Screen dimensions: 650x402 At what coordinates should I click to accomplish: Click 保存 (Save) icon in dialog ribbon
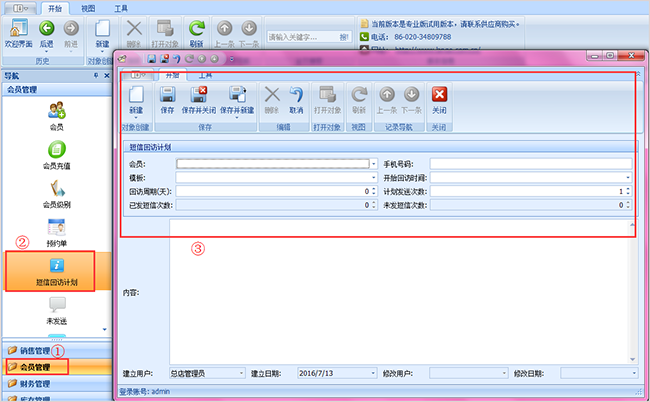coord(168,97)
